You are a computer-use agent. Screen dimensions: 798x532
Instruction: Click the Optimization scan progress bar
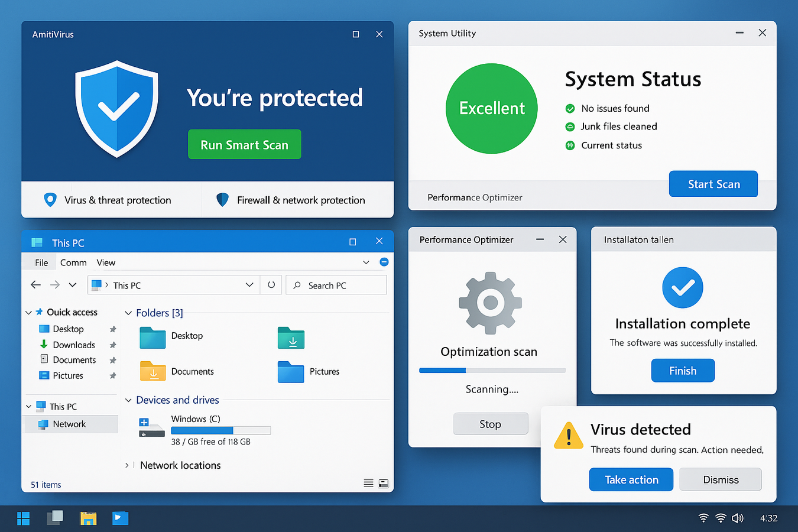tap(492, 370)
